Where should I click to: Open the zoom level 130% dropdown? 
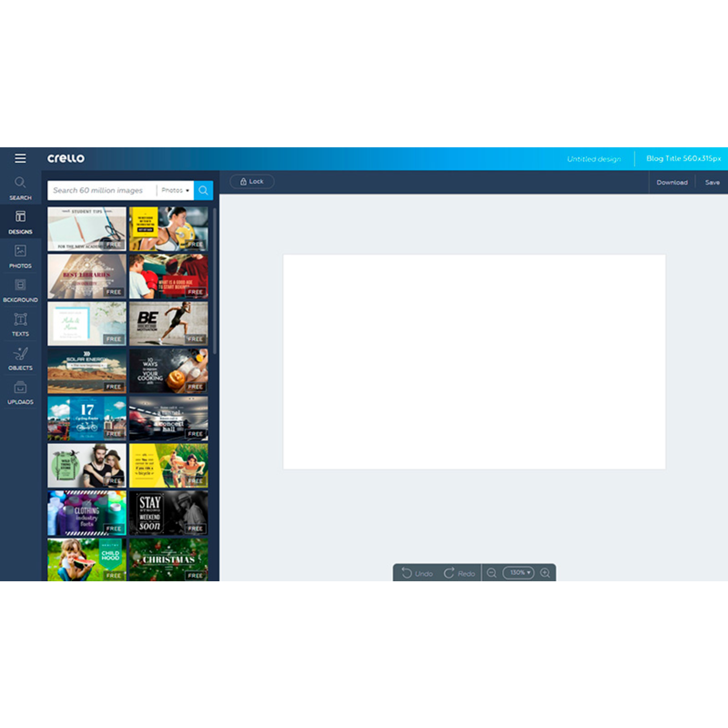tap(518, 573)
